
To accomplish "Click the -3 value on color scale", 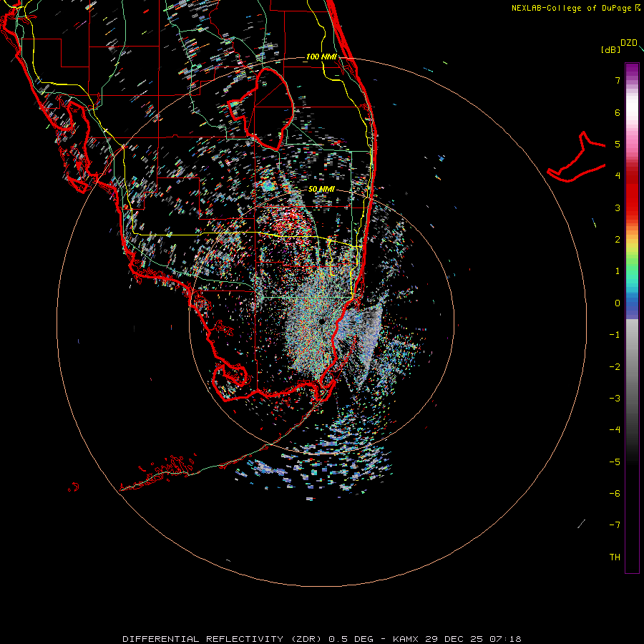I will point(615,399).
